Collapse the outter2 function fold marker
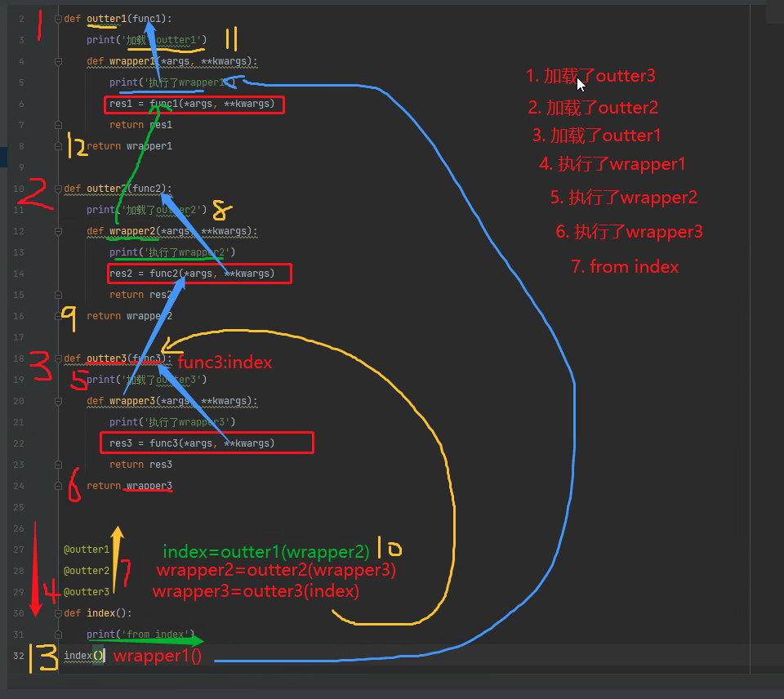This screenshot has width=784, height=699. 58,189
